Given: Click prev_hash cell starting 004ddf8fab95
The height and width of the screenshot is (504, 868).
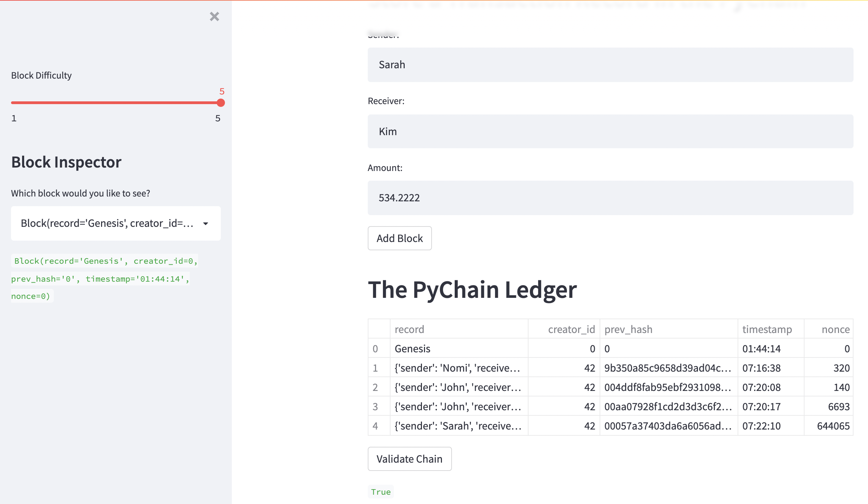Looking at the screenshot, I should [x=669, y=387].
